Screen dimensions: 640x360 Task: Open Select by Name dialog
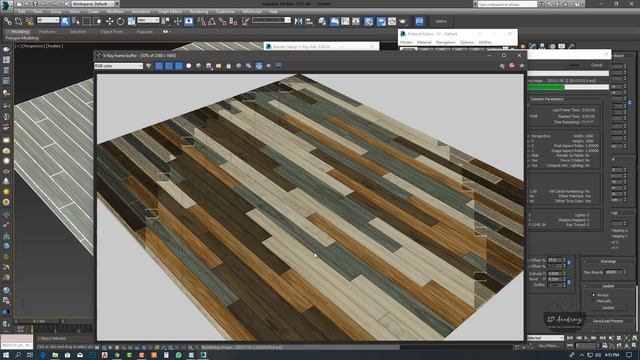pos(76,21)
